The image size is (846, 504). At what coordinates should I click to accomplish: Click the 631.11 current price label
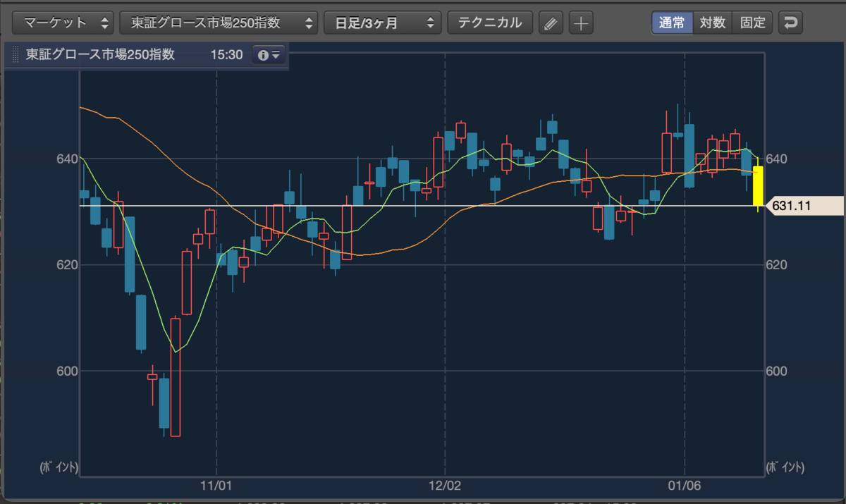pyautogui.click(x=804, y=206)
